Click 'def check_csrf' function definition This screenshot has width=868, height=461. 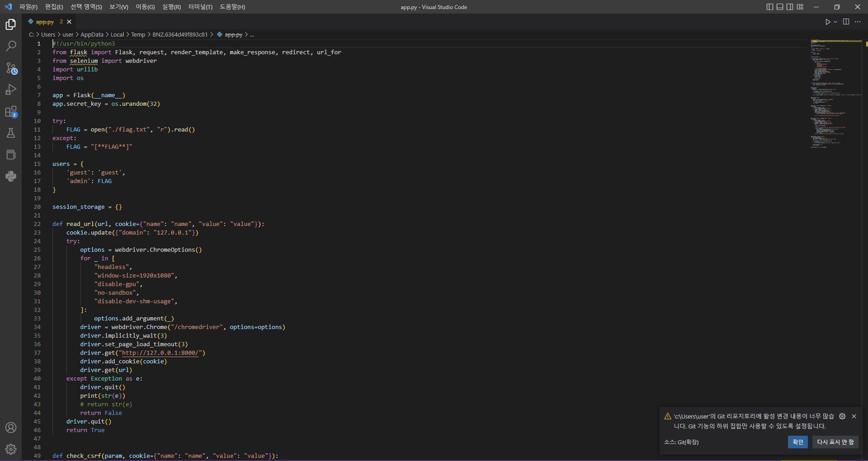tap(165, 456)
